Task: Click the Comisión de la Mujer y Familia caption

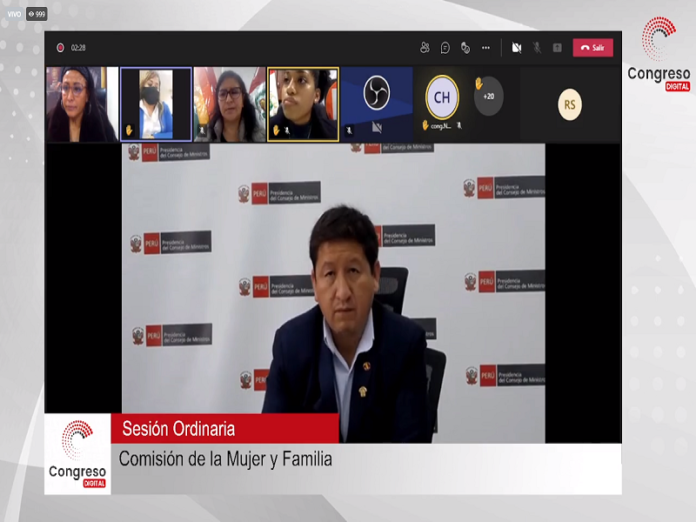Action: pos(225,459)
